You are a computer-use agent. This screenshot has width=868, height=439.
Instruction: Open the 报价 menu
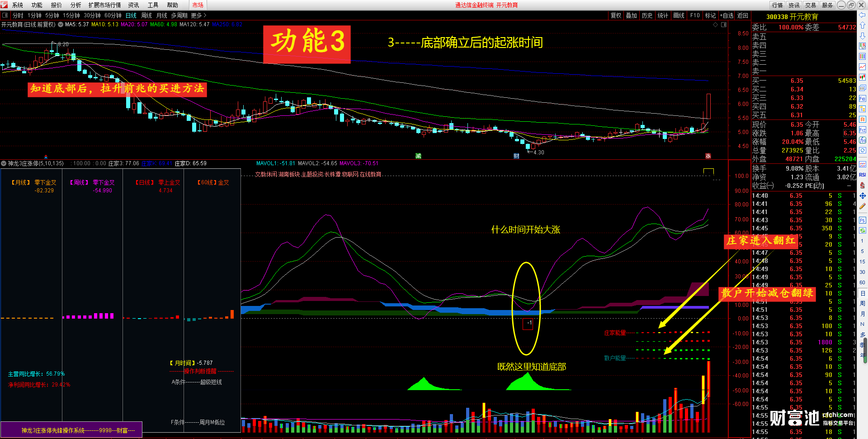(57, 5)
